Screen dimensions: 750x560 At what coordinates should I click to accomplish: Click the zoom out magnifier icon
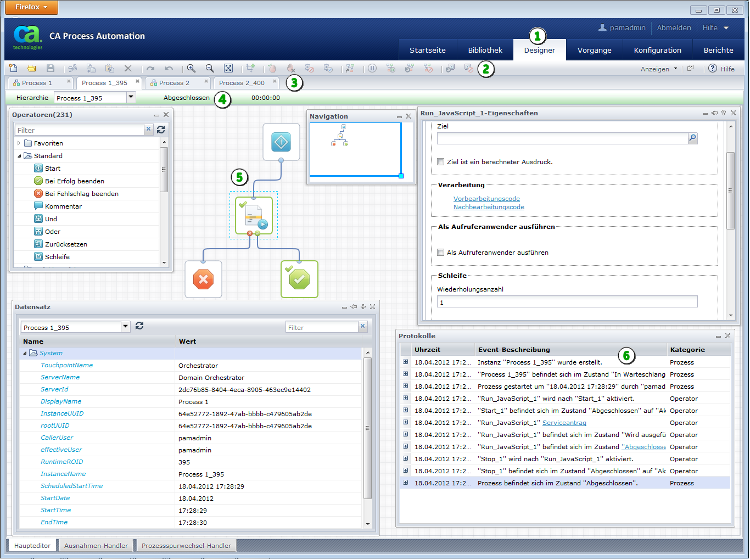click(x=210, y=69)
